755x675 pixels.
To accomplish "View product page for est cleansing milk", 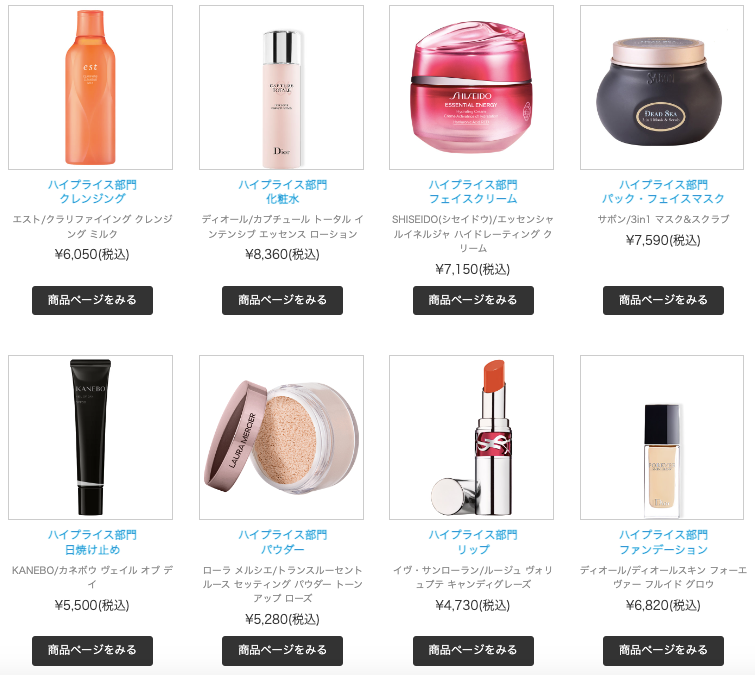I will [92, 300].
